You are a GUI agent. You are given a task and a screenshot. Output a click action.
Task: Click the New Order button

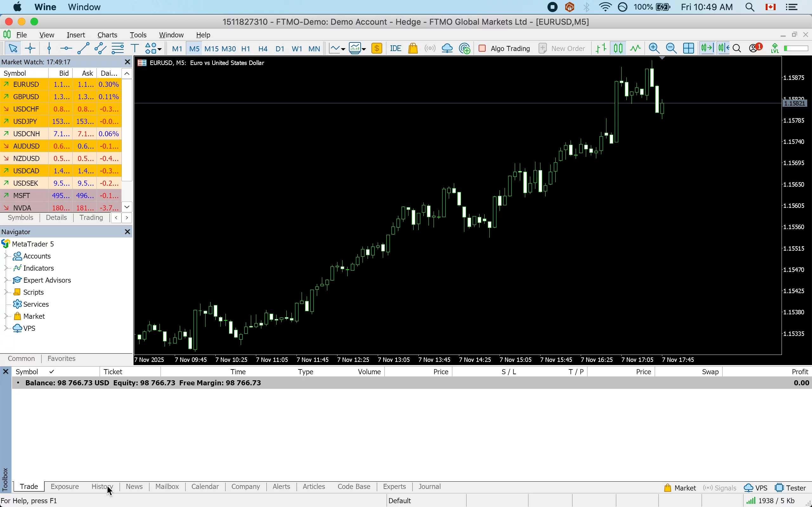[562, 48]
